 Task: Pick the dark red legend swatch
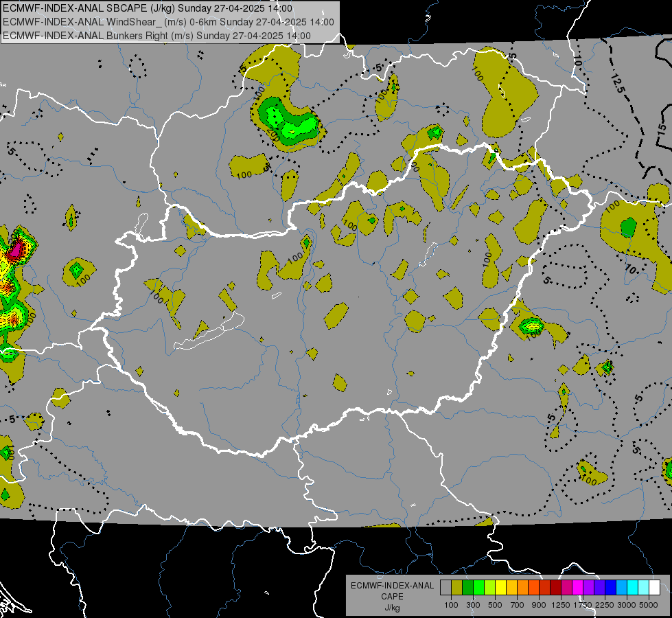556,588
